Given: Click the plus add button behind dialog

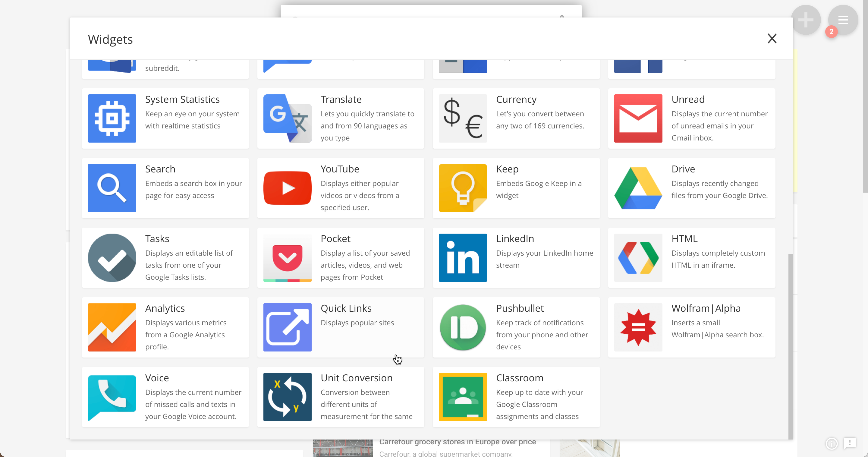Looking at the screenshot, I should 806,20.
